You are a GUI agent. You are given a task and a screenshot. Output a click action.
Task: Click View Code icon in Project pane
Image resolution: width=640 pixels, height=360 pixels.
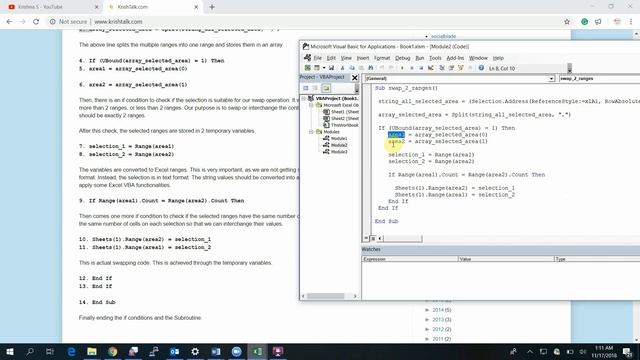(306, 88)
